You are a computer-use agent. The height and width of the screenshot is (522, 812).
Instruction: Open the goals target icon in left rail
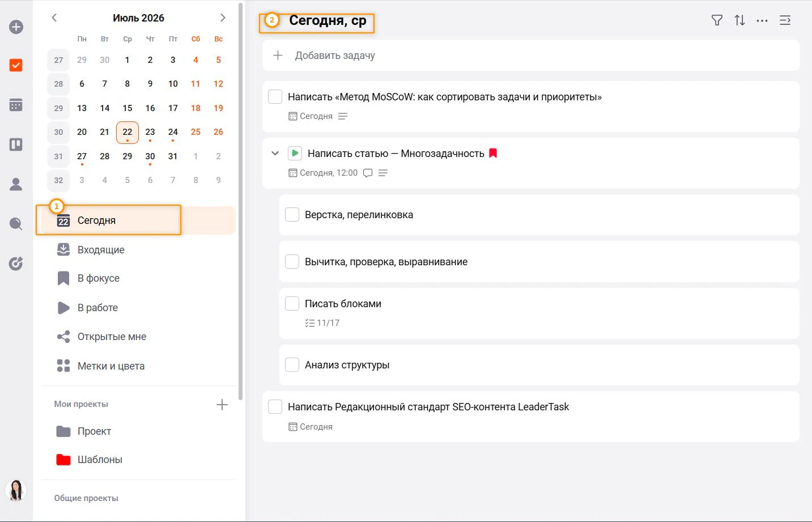(x=16, y=263)
